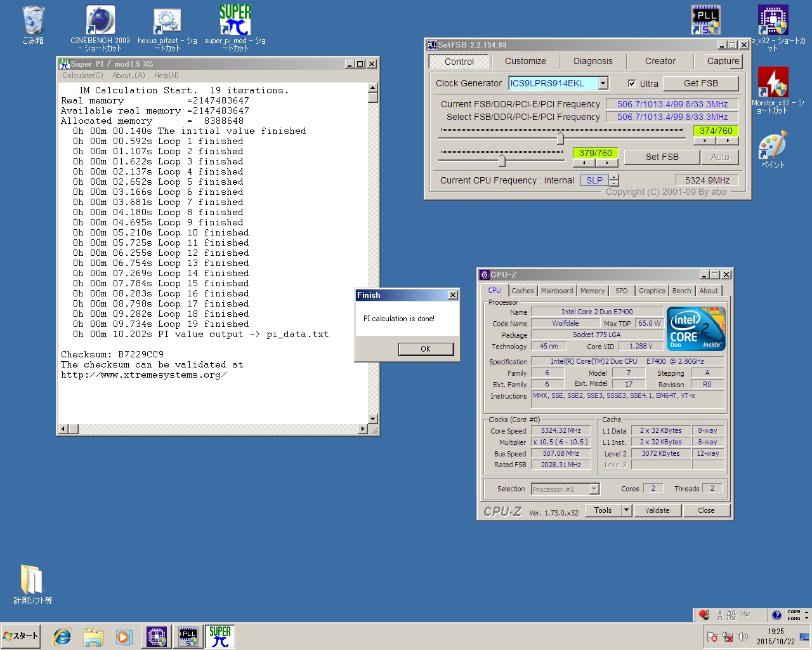The width and height of the screenshot is (812, 650).
Task: Expand the Tools dropdown arrow in CPU-Z
Action: point(627,510)
